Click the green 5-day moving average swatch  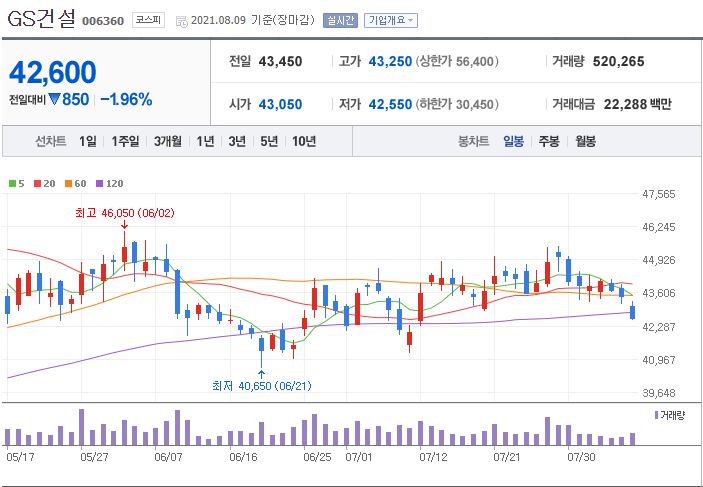point(12,183)
